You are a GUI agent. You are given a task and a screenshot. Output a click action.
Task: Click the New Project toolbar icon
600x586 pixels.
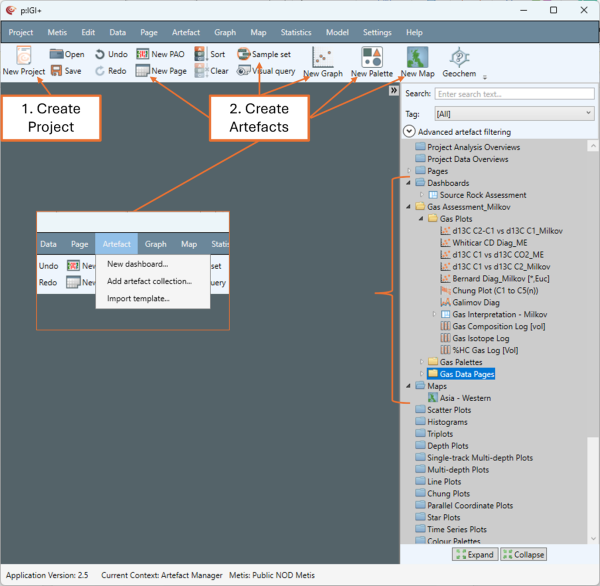[24, 58]
